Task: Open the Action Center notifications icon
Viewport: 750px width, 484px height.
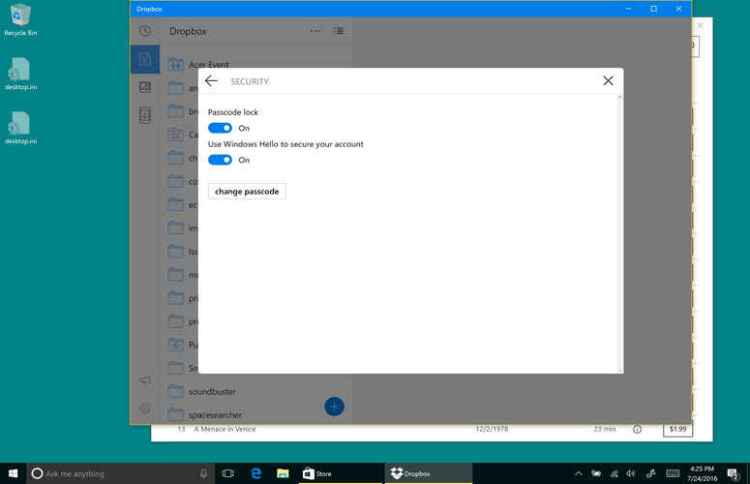Action: click(732, 474)
